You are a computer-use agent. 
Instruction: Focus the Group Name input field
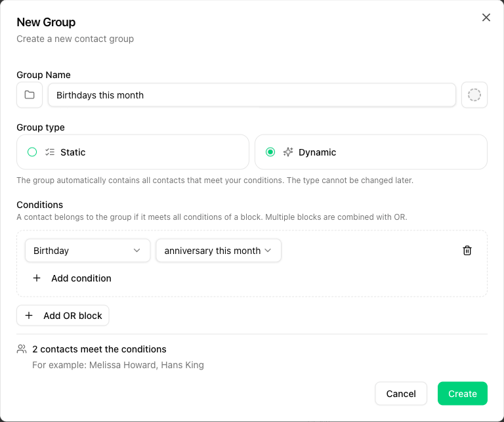click(252, 95)
